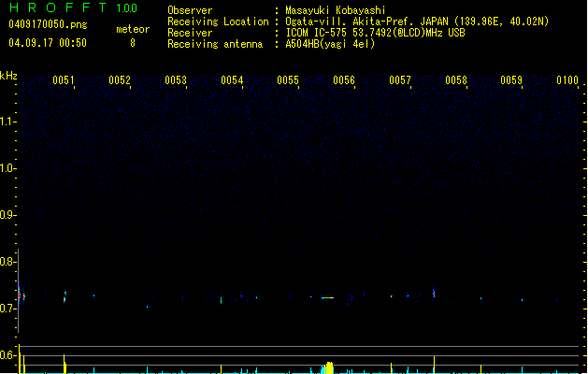
Task: Click the 0057 time marker
Action: pyautogui.click(x=400, y=80)
